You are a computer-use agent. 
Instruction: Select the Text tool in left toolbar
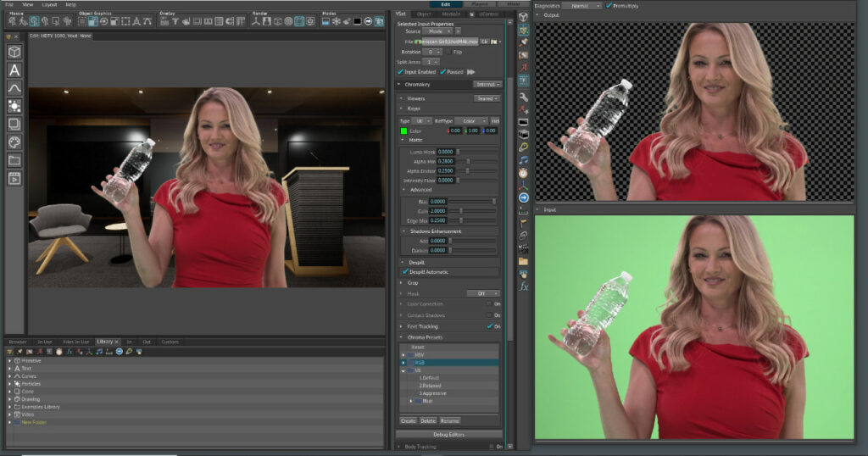click(x=14, y=70)
